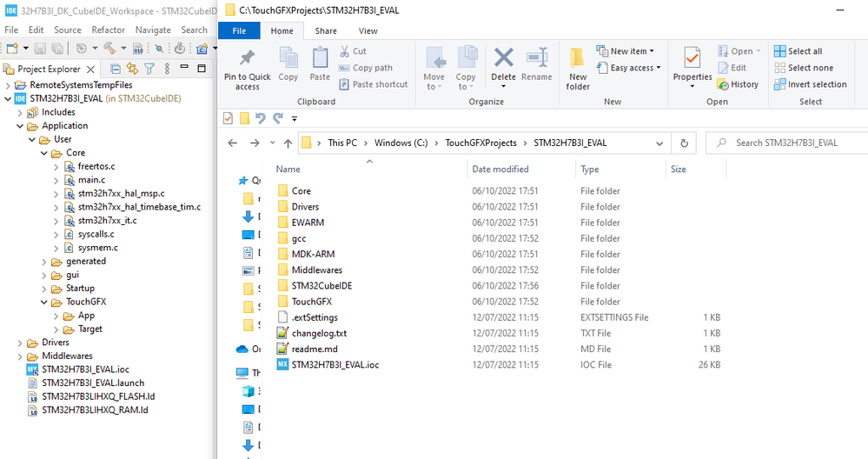
Task: Open the recent locations dropdown arrow
Action: [x=272, y=143]
